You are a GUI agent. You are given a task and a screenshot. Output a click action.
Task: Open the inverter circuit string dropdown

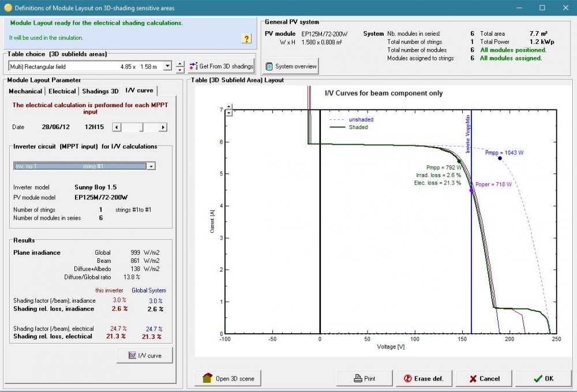click(151, 166)
